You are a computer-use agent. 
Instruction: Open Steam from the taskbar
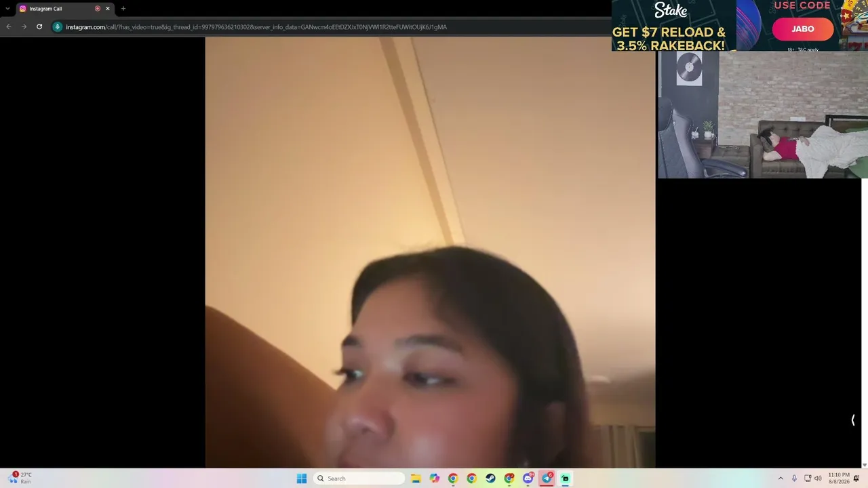[491, 479]
